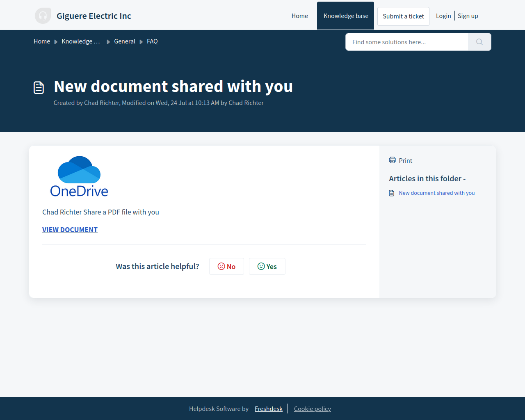Click the printer icon beside Print
Screen dimensions: 525x420
tap(393, 160)
